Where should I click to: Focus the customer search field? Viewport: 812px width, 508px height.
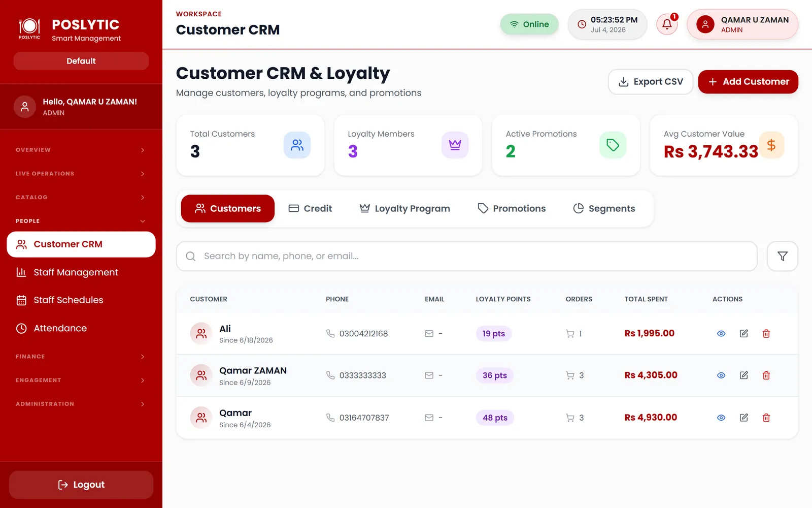[467, 256]
